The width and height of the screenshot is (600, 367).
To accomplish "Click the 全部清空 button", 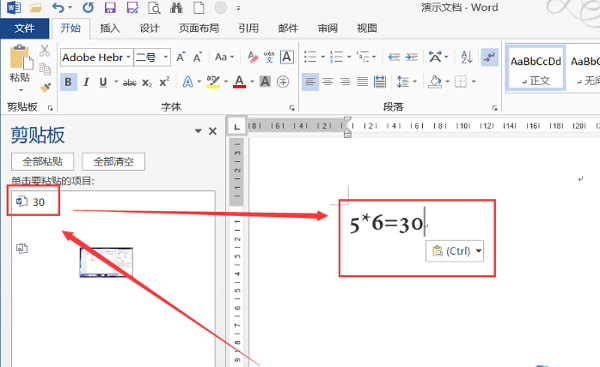I will tap(113, 161).
